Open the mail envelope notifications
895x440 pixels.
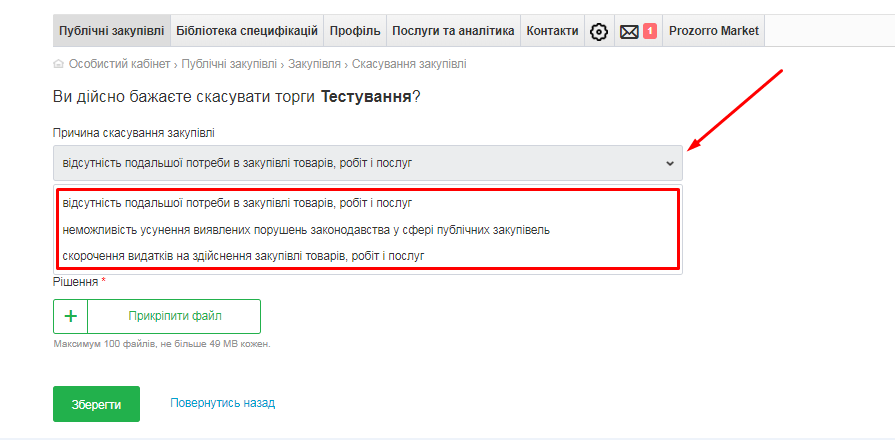tap(629, 31)
